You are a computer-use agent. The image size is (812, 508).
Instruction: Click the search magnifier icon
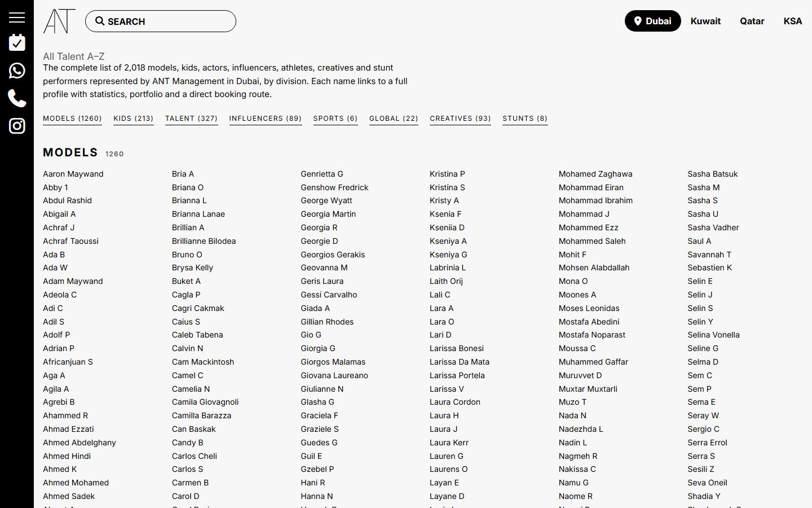(x=100, y=21)
